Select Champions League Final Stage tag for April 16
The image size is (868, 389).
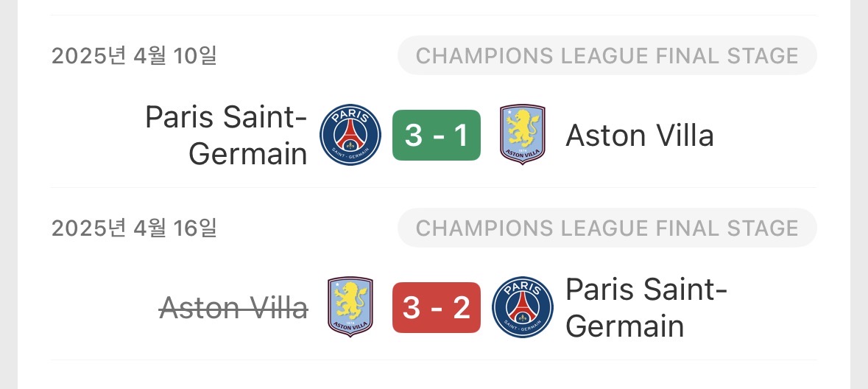(607, 228)
